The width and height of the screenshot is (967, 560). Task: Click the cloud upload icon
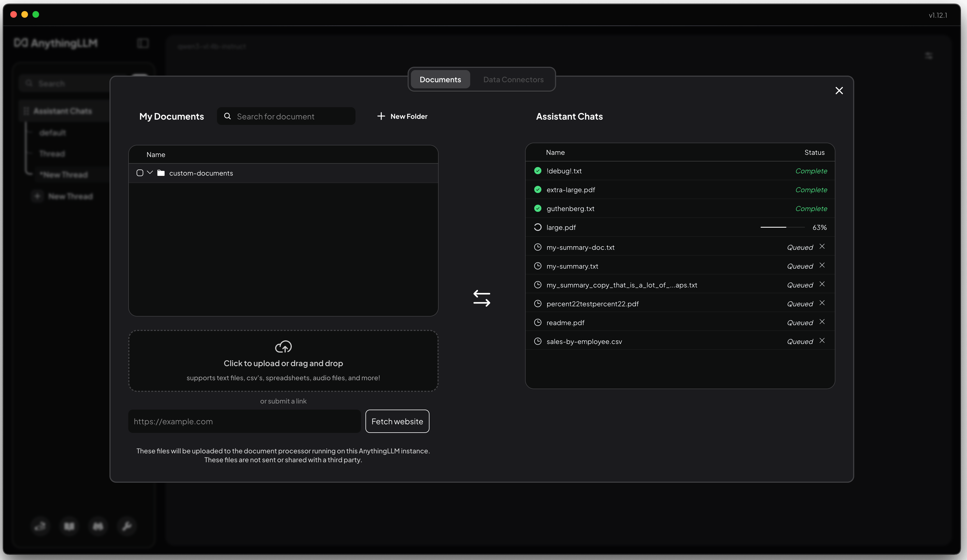(283, 347)
